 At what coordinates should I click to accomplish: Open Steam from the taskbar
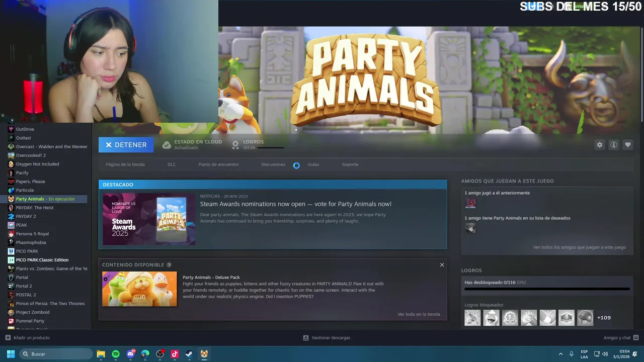(x=189, y=354)
